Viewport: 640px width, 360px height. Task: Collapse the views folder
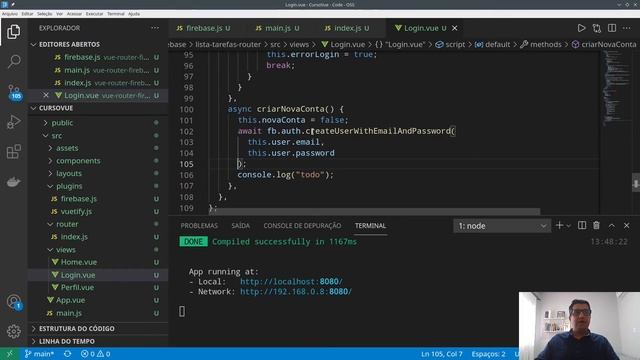tap(66, 249)
